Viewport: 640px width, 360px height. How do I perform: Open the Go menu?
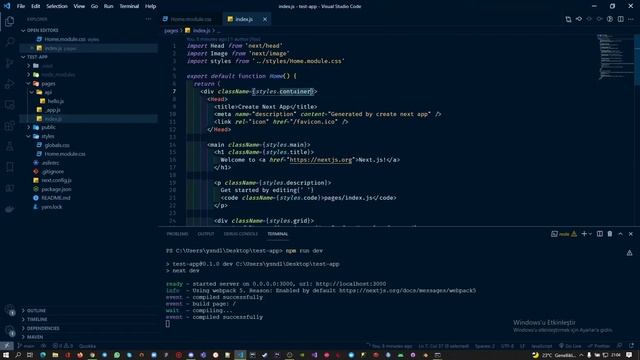click(94, 6)
